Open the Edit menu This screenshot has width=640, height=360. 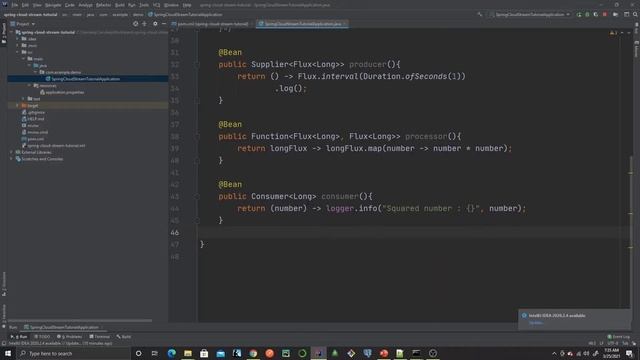tap(25, 5)
